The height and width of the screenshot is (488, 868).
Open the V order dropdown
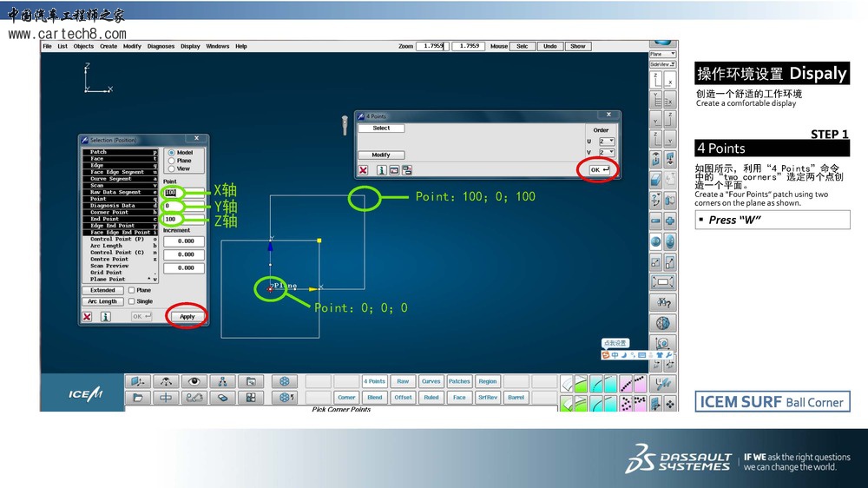[x=607, y=153]
